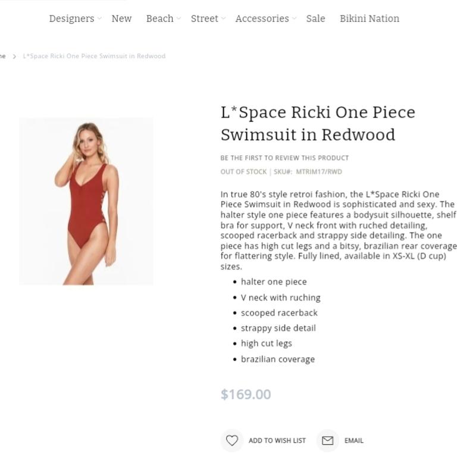Image resolution: width=476 pixels, height=476 pixels.
Task: Expand the Accessories dropdown chevron
Action: pyautogui.click(x=294, y=18)
